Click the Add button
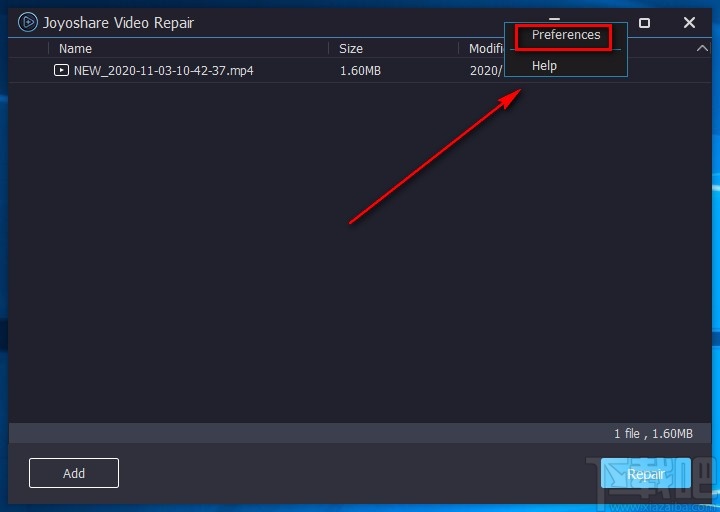The height and width of the screenshot is (512, 720). point(74,473)
